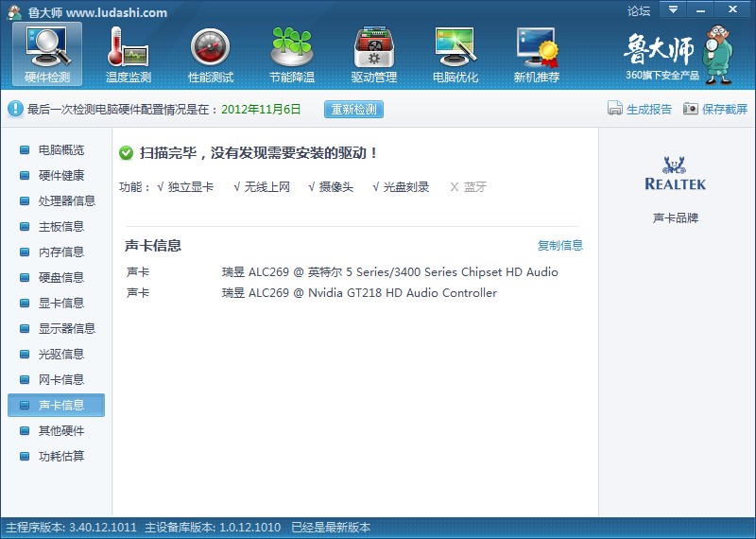The image size is (756, 539).
Task: Click the green scan complete checkmark icon
Action: [126, 153]
